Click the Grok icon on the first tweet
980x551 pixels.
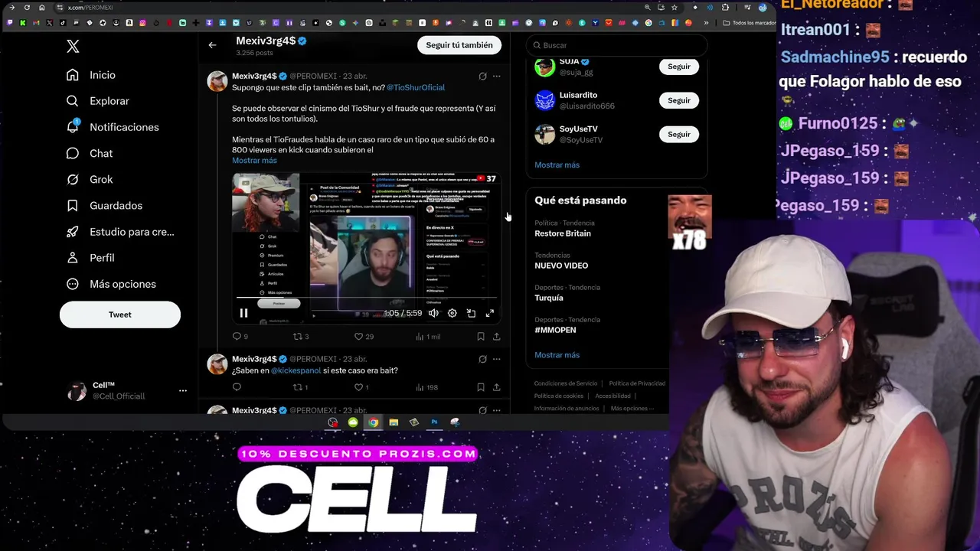[x=482, y=77]
